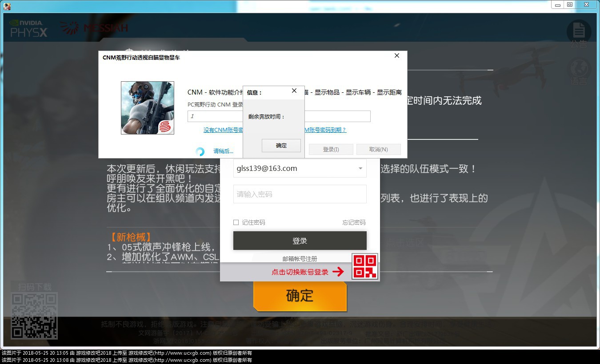Click the 登录(I) button in CNM window
This screenshot has width=600, height=364.
click(x=331, y=150)
